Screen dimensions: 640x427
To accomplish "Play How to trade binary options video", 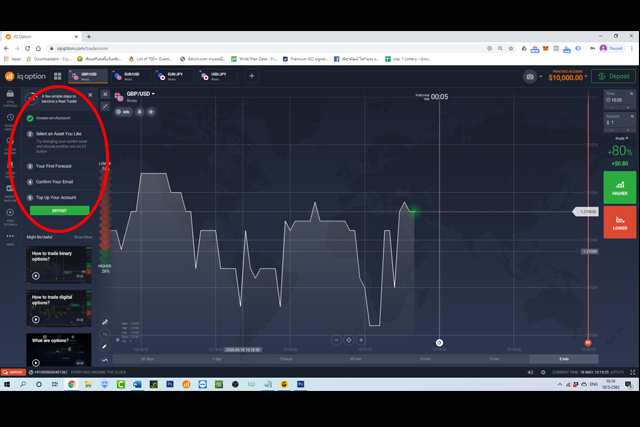I will pyautogui.click(x=59, y=265).
